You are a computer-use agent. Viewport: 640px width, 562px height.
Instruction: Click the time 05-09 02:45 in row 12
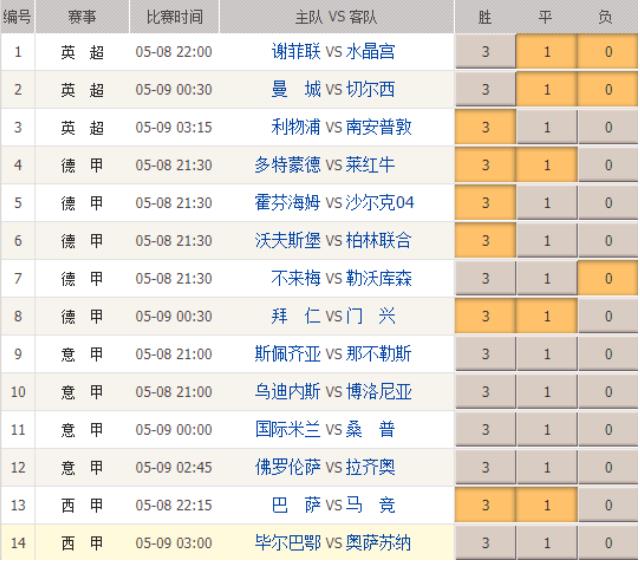174,467
